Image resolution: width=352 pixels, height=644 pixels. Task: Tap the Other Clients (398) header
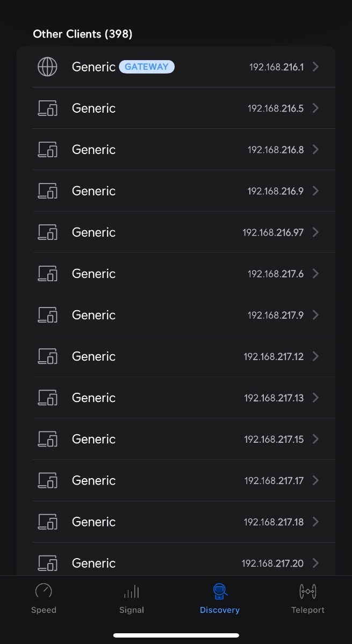83,34
